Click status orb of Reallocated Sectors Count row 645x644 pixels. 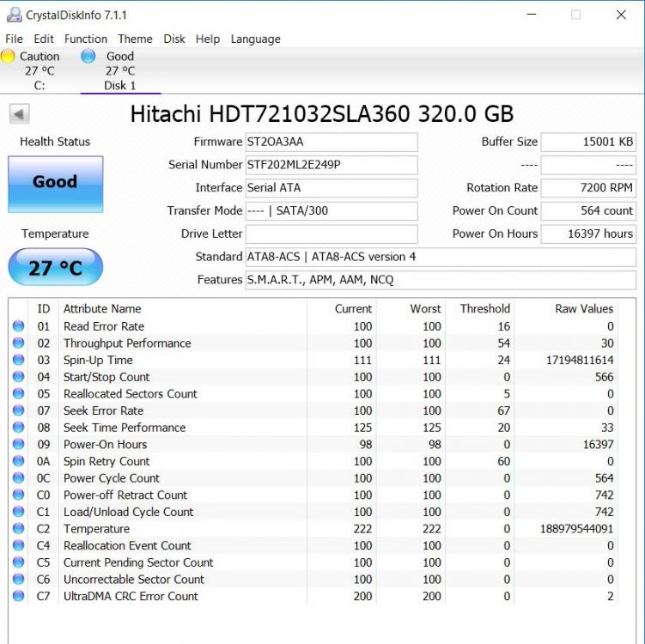(19, 393)
